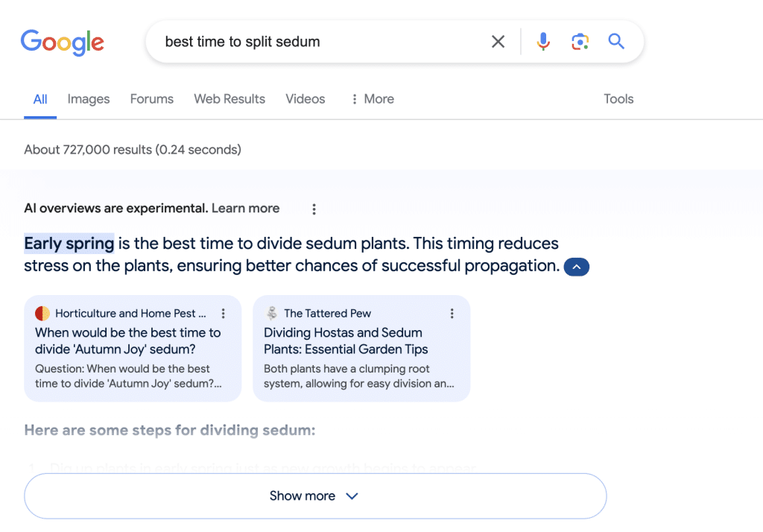Collapse the AI overview with the up chevron
The image size is (763, 532).
(x=576, y=267)
